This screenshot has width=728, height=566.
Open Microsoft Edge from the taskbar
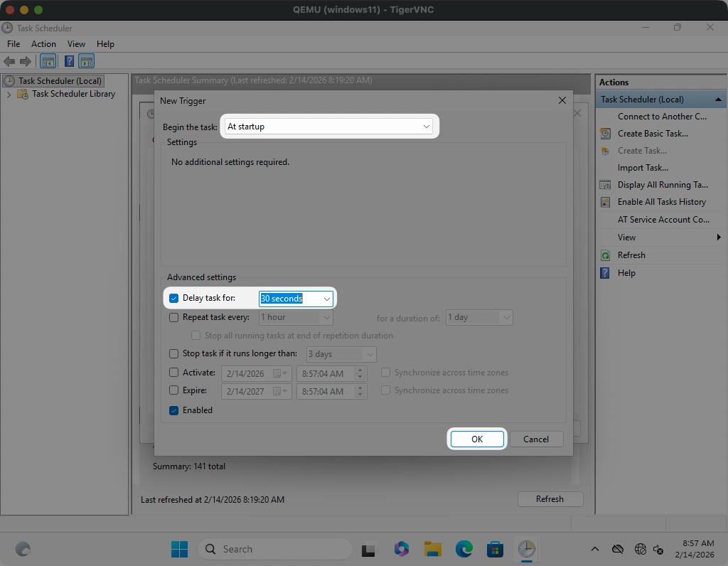click(x=464, y=549)
